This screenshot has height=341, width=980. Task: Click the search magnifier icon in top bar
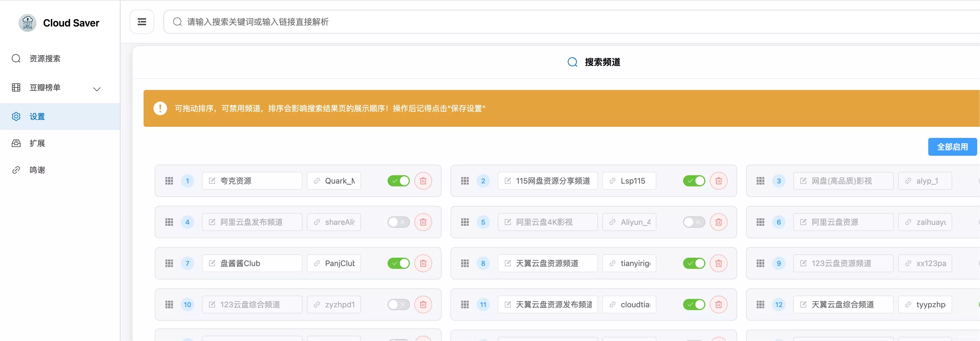(177, 22)
